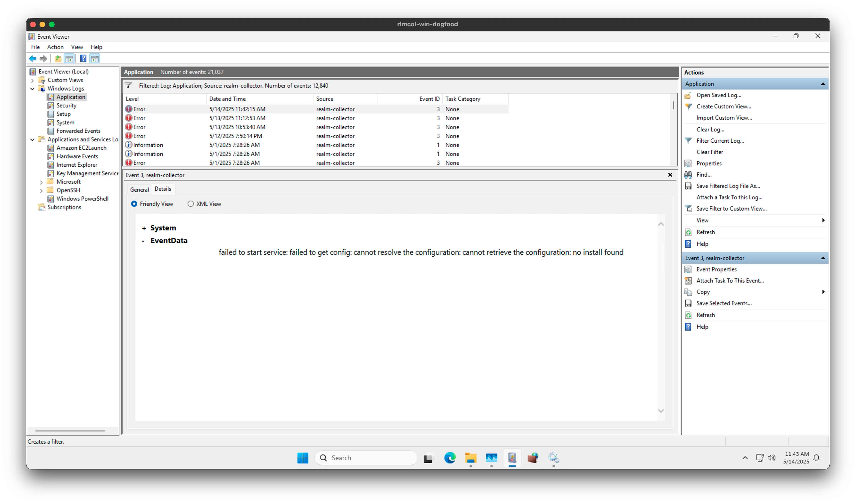This screenshot has width=856, height=504.
Task: Open Microsoft Edge from the taskbar
Action: coord(450,458)
